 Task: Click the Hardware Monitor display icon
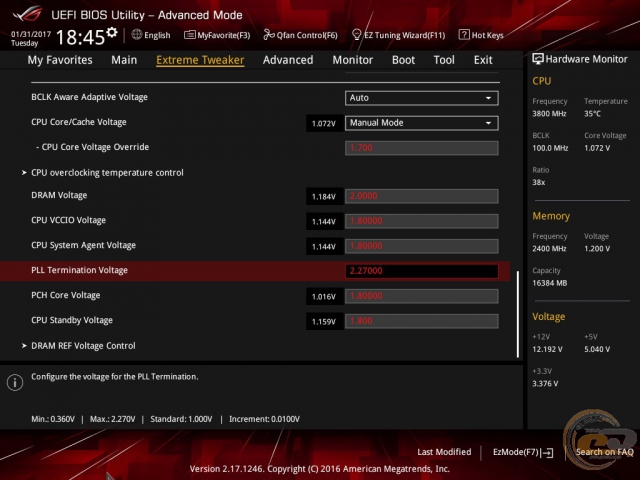coord(538,59)
